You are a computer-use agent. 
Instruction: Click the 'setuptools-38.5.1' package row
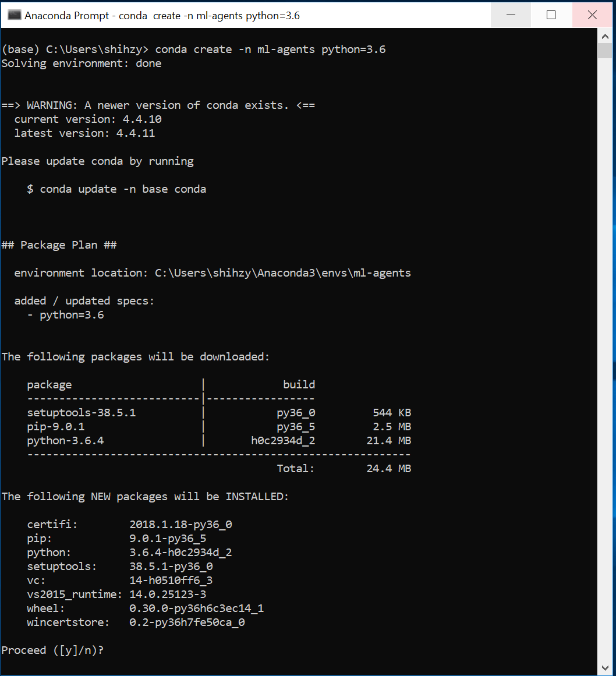coord(82,413)
